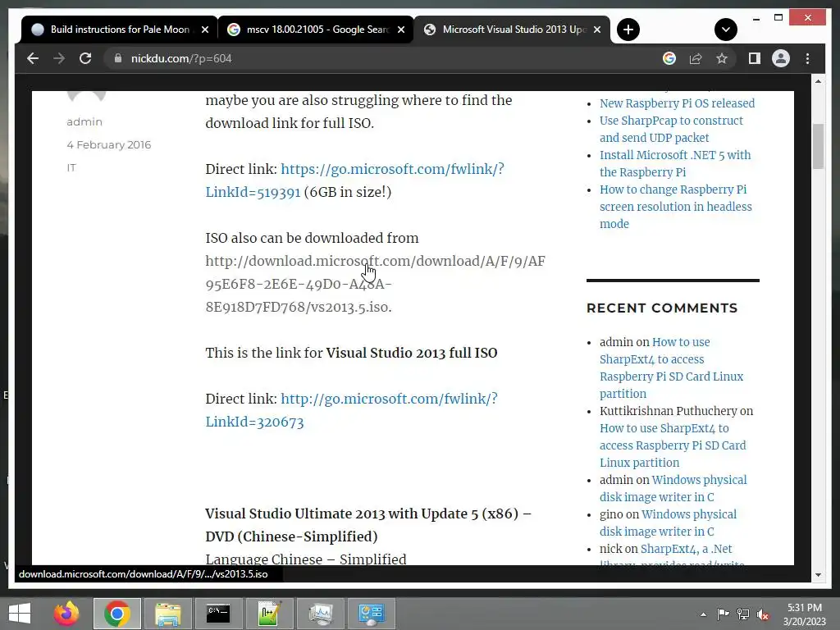Open Command Prompt from the taskbar
The image size is (840, 630).
218,614
